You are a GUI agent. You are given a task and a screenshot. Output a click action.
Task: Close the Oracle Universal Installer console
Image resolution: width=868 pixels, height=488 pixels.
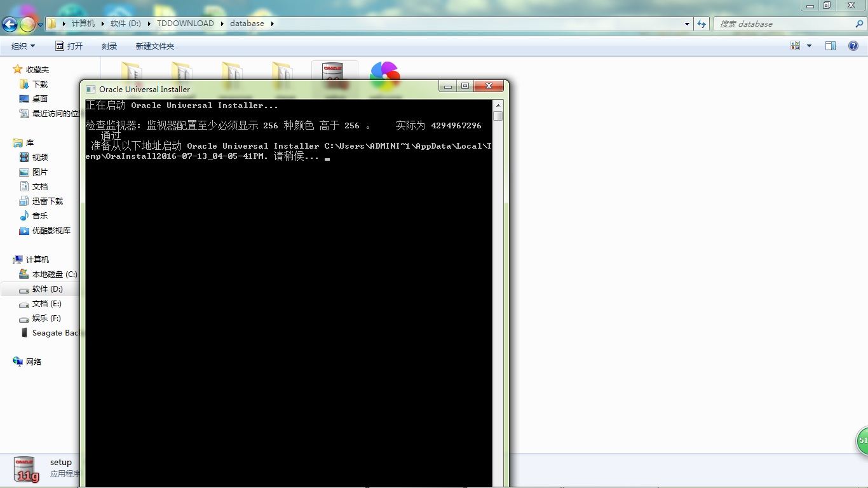pos(489,86)
